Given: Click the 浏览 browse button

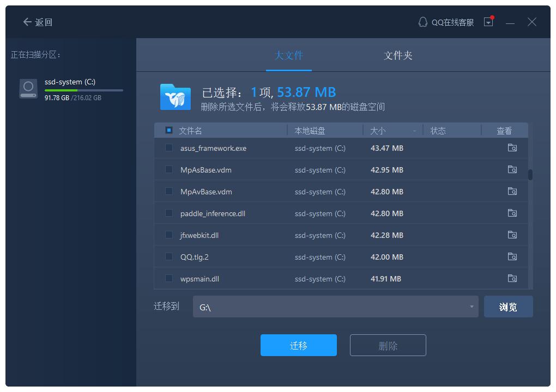Looking at the screenshot, I should click(508, 307).
